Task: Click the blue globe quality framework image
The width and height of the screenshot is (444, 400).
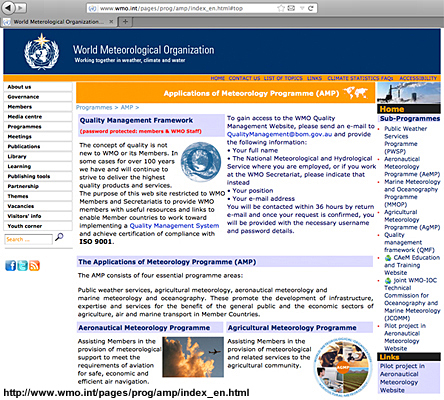Action: (201, 162)
